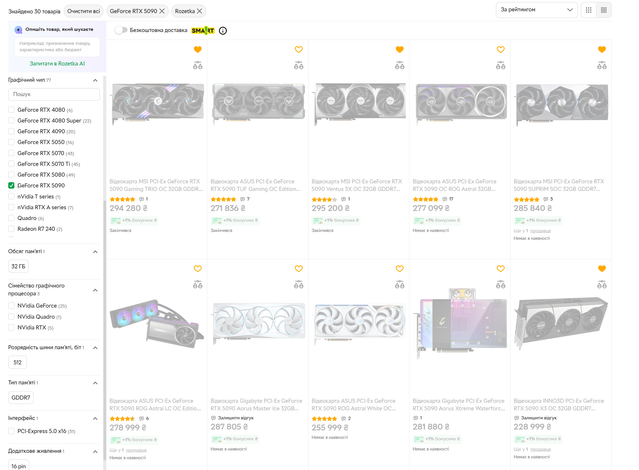The width and height of the screenshot is (639, 470).
Task: Check Quadro chip filter
Action: click(11, 218)
